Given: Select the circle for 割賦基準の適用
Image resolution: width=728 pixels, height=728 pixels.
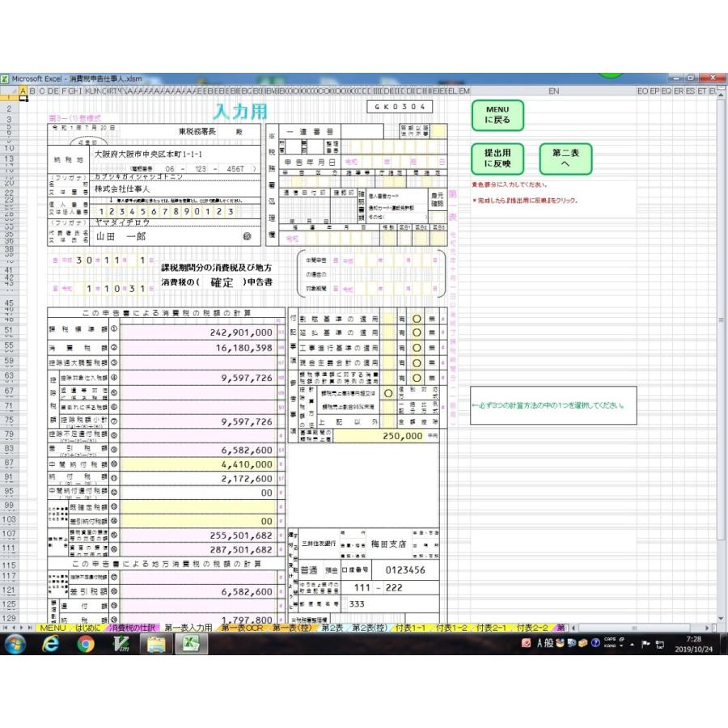Looking at the screenshot, I should point(417,320).
